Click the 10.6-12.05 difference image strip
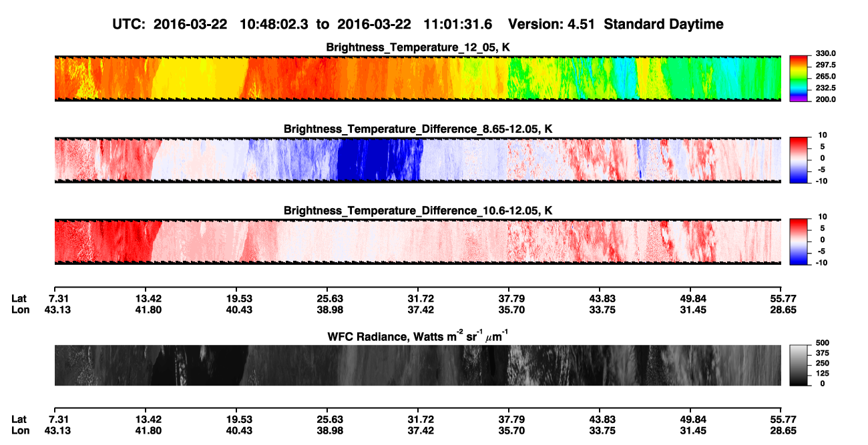The width and height of the screenshot is (868, 445). pyautogui.click(x=417, y=242)
